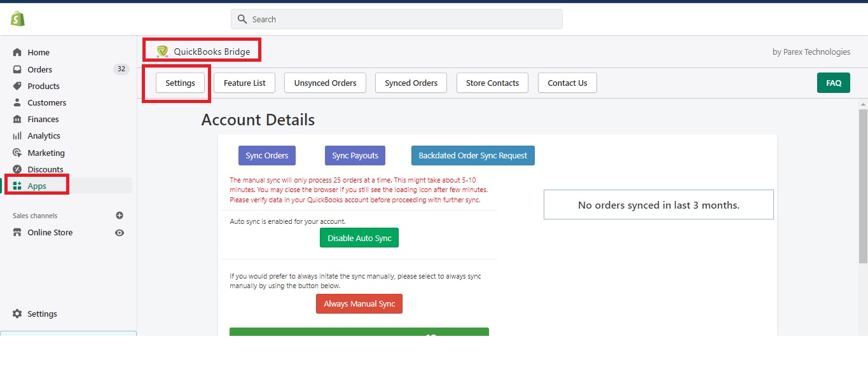View Online Store with the eye icon
Image resolution: width=868 pixels, height=388 pixels.
pyautogui.click(x=120, y=233)
